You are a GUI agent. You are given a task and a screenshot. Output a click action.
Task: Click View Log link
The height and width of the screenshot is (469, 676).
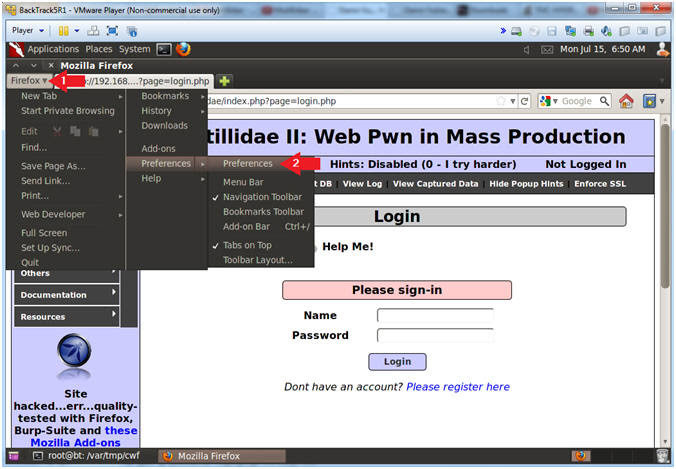362,184
